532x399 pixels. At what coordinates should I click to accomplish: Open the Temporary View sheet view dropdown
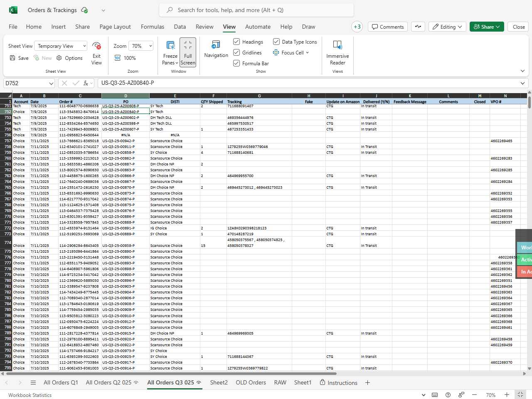[61, 46]
